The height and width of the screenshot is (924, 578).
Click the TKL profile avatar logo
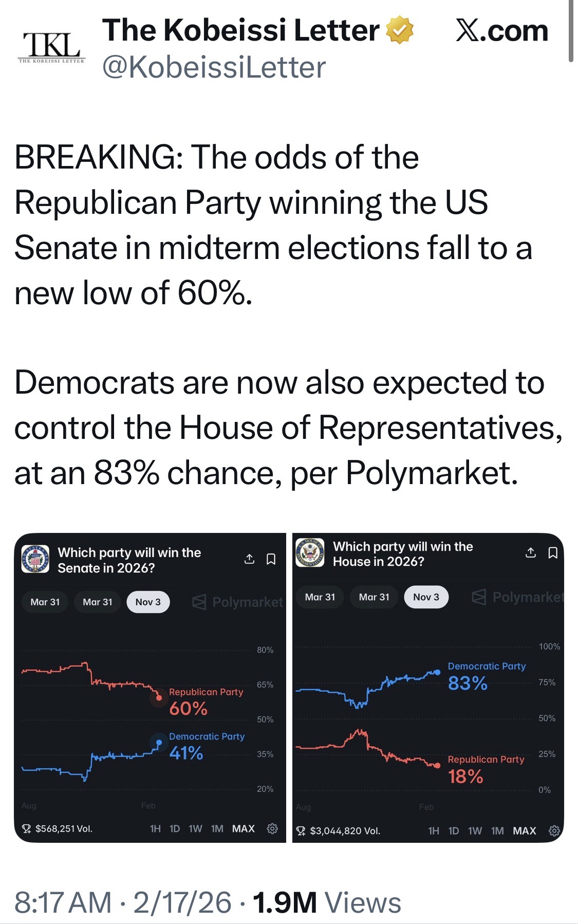[x=50, y=47]
